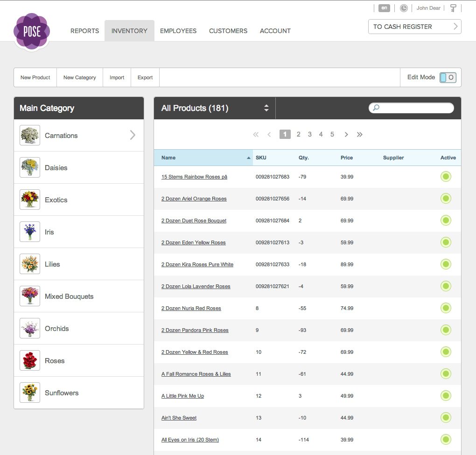
Task: Toggle active status for 2 Dozen Duet Rose Bouquet
Action: click(446, 221)
